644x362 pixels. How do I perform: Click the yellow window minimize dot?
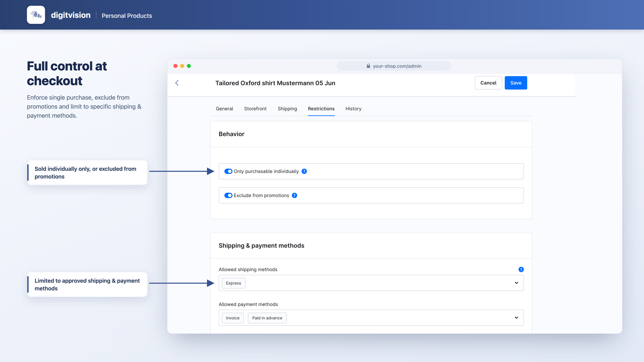[182, 66]
